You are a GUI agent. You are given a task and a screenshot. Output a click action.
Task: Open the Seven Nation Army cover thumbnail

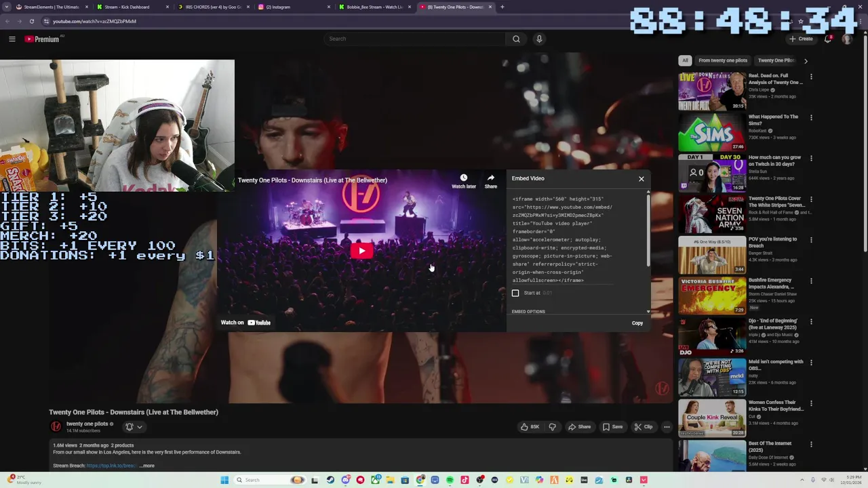(712, 214)
